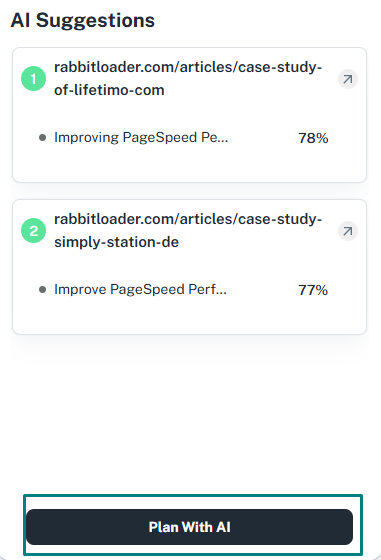This screenshot has height=560, width=381.
Task: Select bullet dot beside Improve PageSpeed Perf...
Action: (x=42, y=290)
